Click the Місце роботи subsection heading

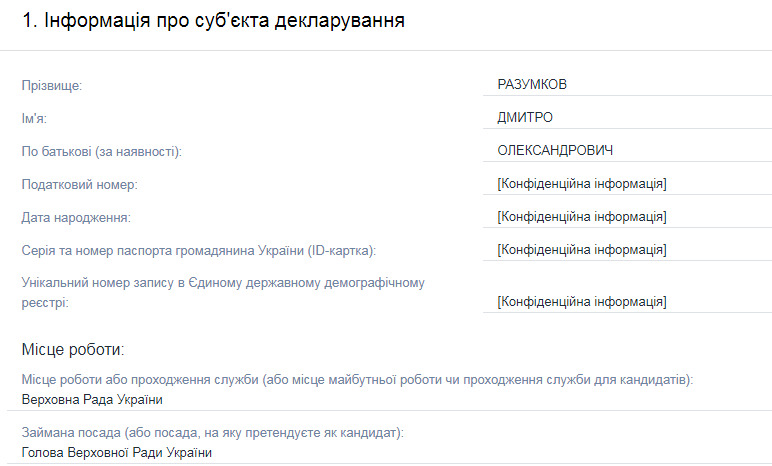point(73,349)
